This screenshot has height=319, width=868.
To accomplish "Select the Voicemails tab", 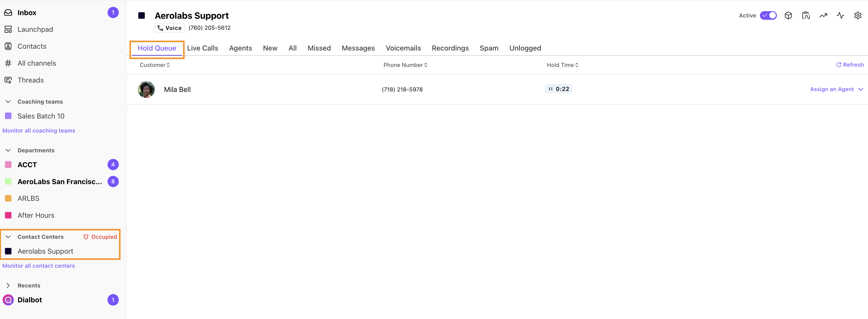I will click(x=403, y=48).
